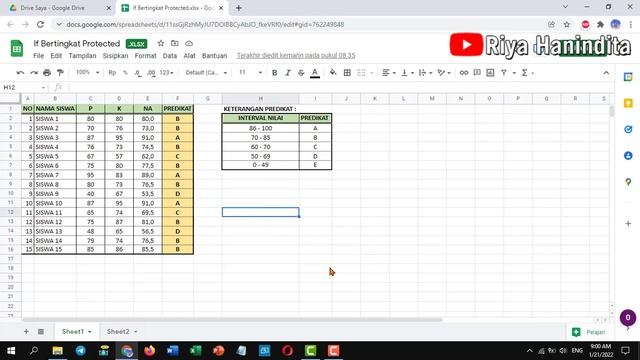Insert a link with the link icon
Image resolution: width=640 pixels, height=360 pixels.
[x=464, y=73]
